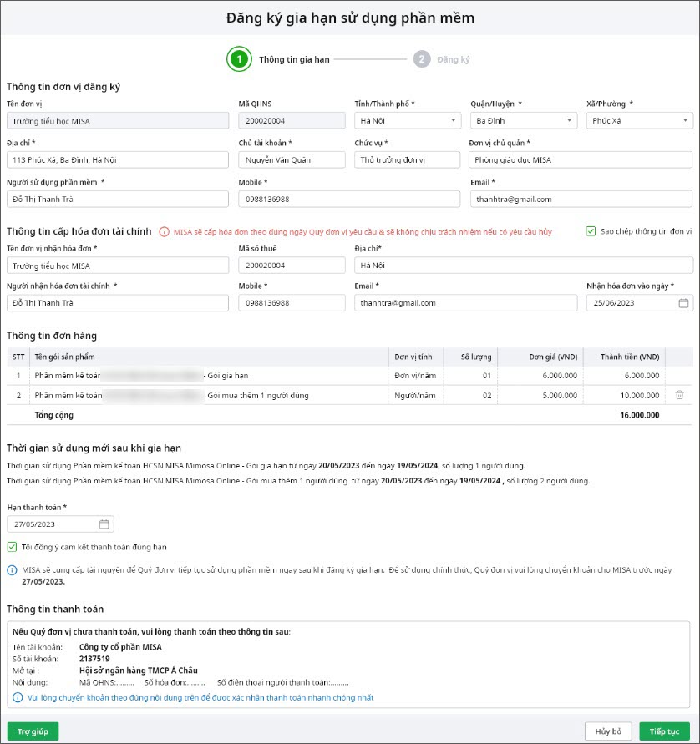
Task: Click the Tên đơn vị nhận hóa đơn field
Action: pyautogui.click(x=118, y=266)
